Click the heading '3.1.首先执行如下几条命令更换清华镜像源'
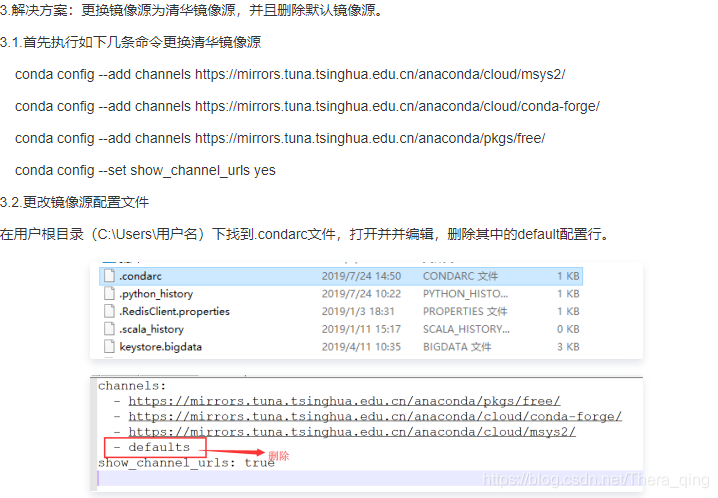This screenshot has width=718, height=498. point(131,42)
